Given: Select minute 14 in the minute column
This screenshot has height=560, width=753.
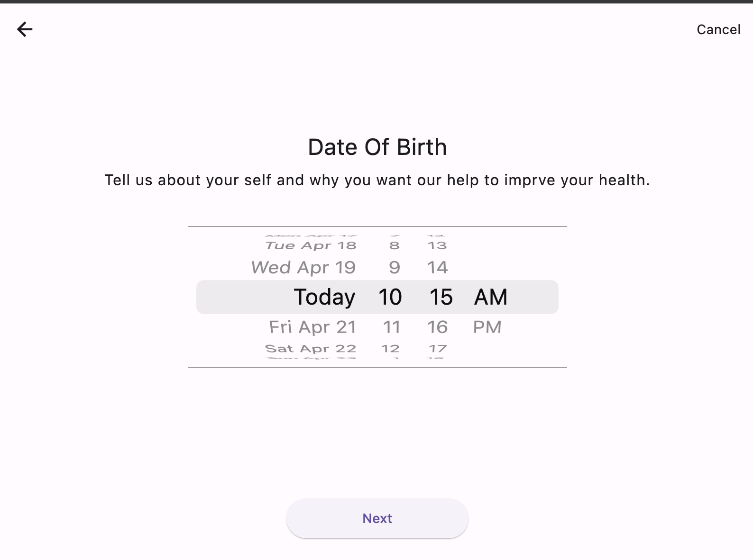Looking at the screenshot, I should tap(437, 267).
